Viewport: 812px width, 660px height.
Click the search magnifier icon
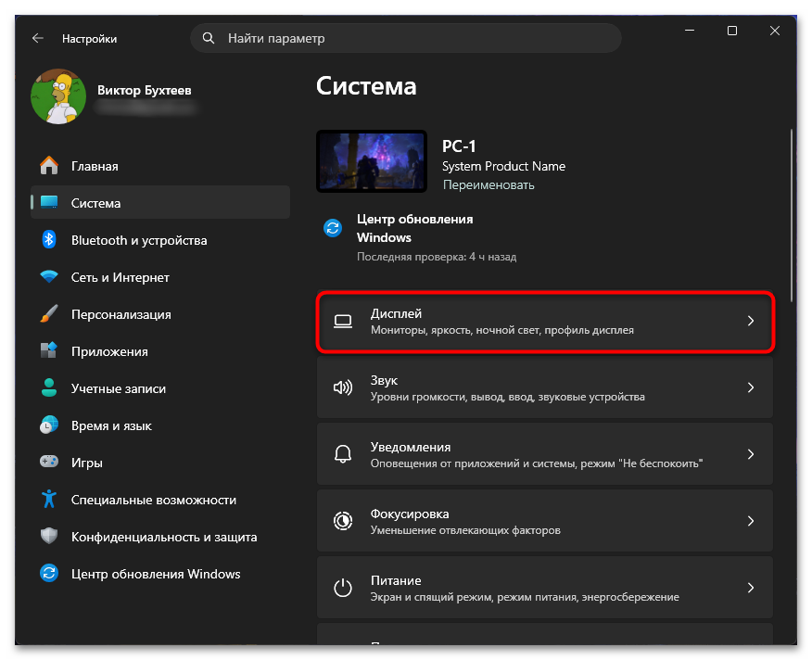point(209,38)
